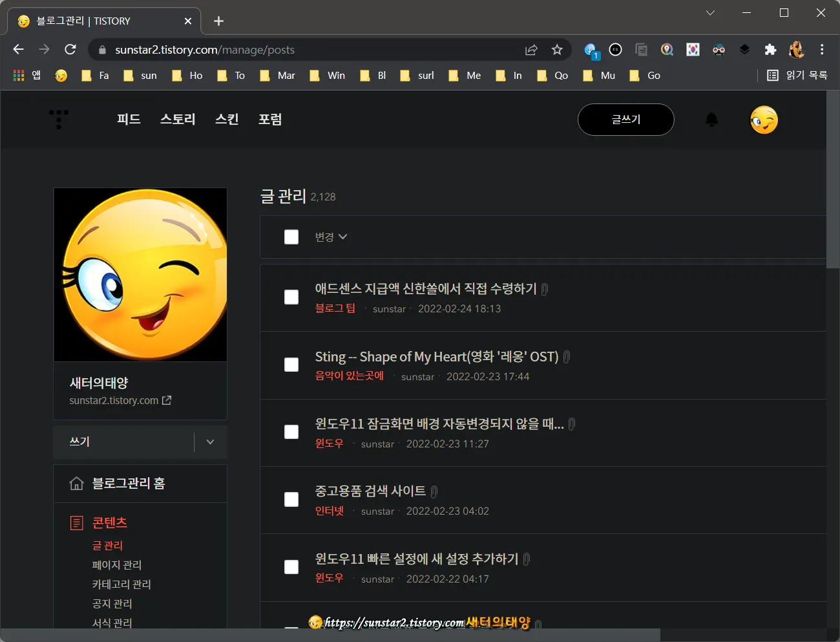Click the winking emoji profile avatar
The image size is (840, 642).
click(764, 120)
